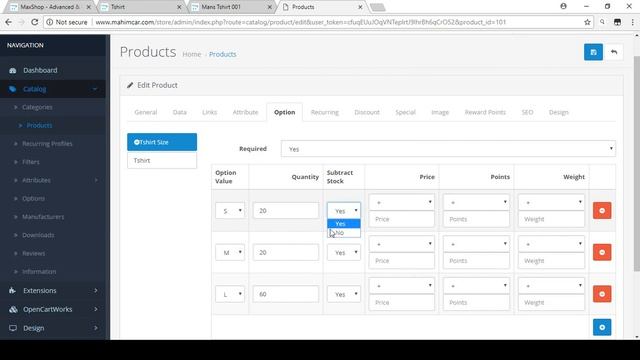Click the OpenCartWorks icon
The height and width of the screenshot is (360, 640).
tap(13, 309)
